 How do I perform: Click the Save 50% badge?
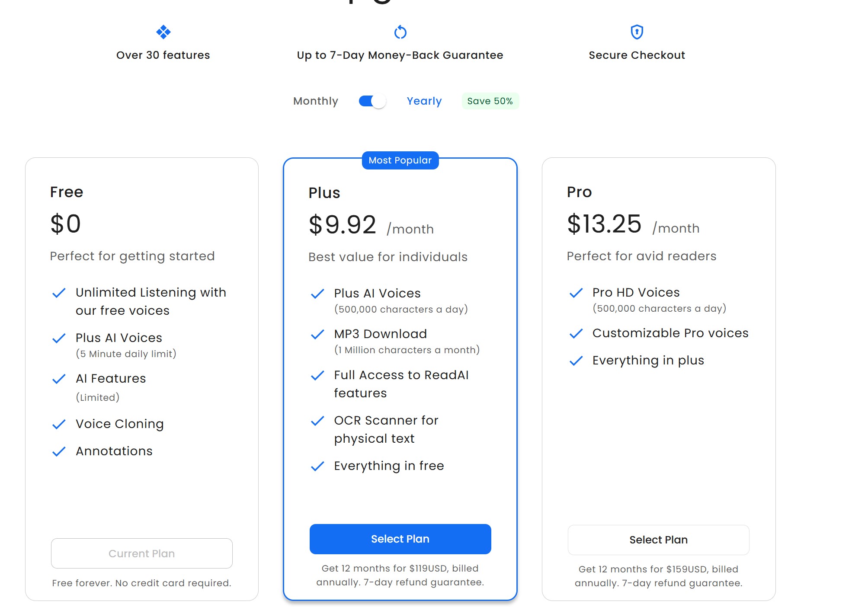[x=490, y=101]
